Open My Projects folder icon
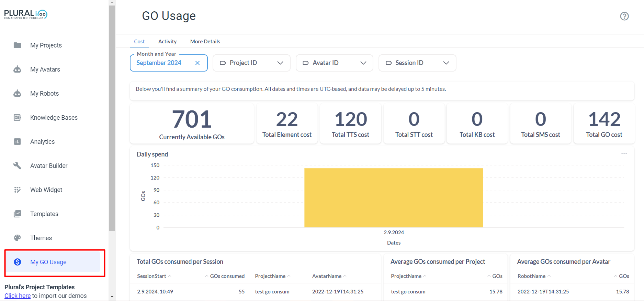Viewport: 644px width, 301px height. point(18,45)
